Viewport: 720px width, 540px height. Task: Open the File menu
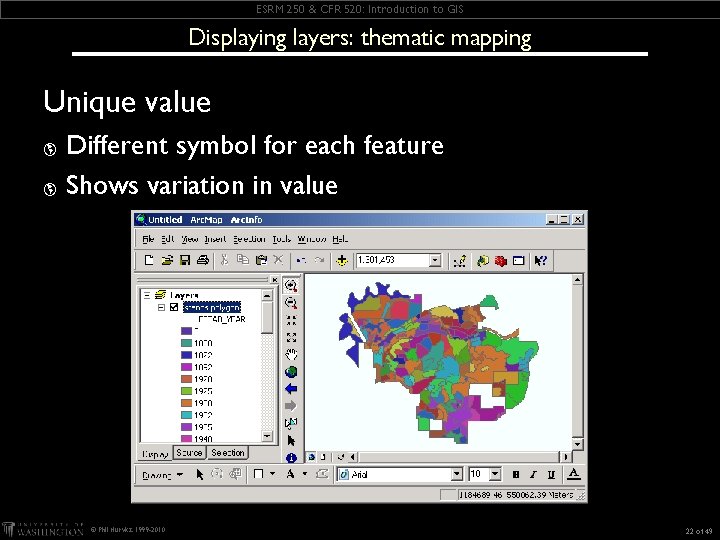point(148,239)
